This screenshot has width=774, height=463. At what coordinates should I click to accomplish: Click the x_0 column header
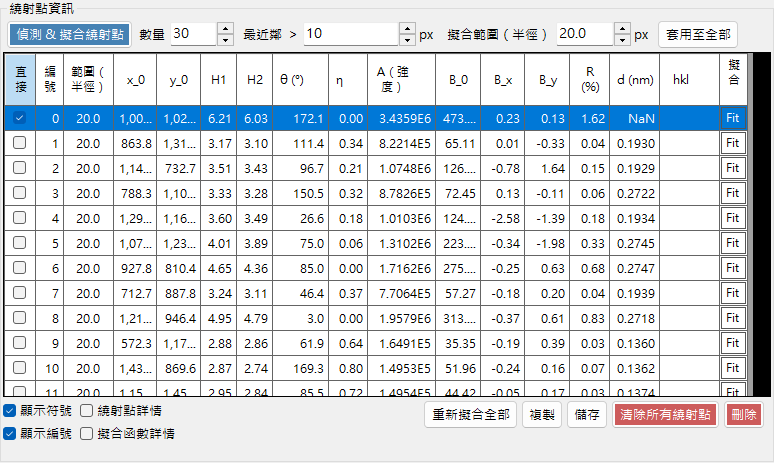tap(135, 79)
